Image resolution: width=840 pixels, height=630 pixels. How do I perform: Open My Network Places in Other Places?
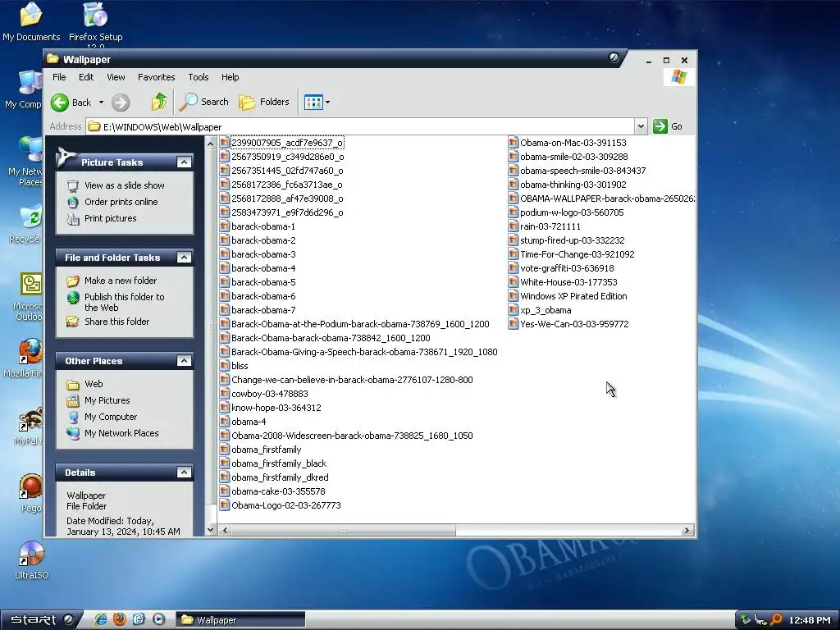pyautogui.click(x=121, y=433)
